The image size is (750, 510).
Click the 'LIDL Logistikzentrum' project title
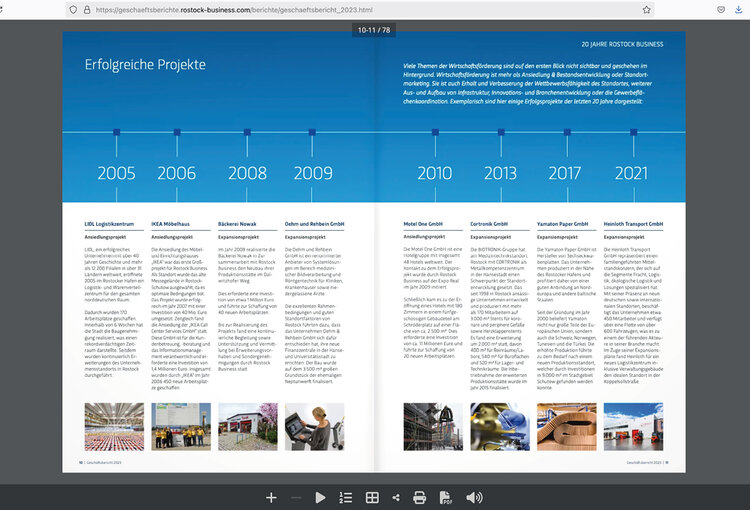point(110,224)
